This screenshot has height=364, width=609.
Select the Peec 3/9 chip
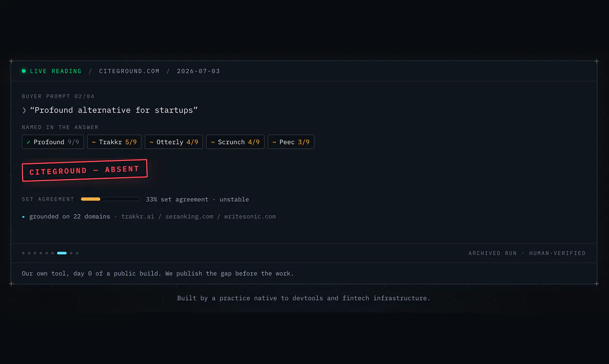point(291,142)
